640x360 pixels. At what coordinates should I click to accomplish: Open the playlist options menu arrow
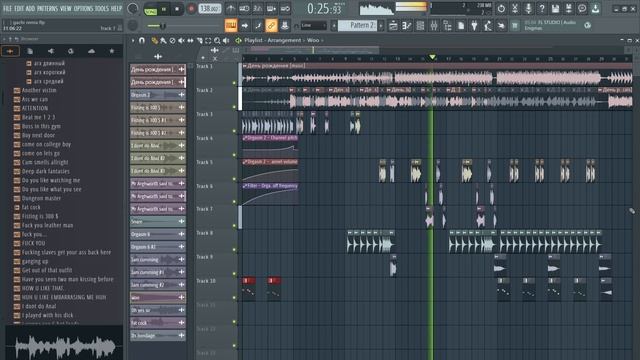[133, 40]
